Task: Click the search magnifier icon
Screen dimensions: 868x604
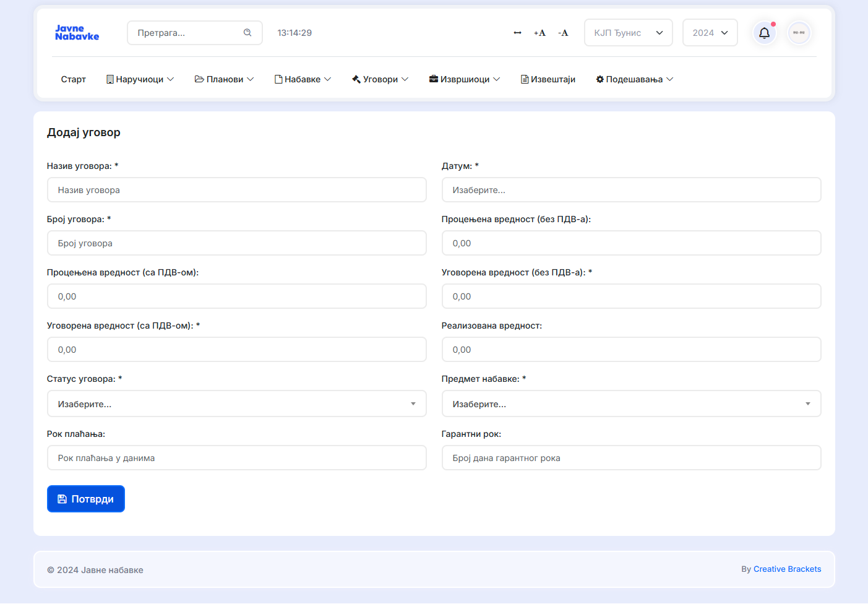Action: [247, 33]
